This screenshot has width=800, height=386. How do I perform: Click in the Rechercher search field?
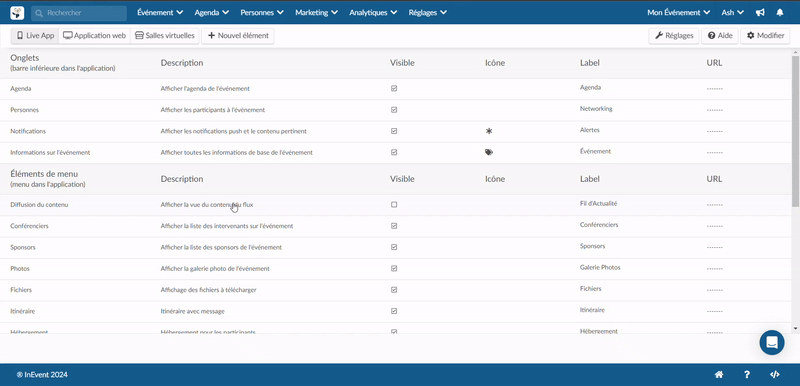(x=79, y=13)
